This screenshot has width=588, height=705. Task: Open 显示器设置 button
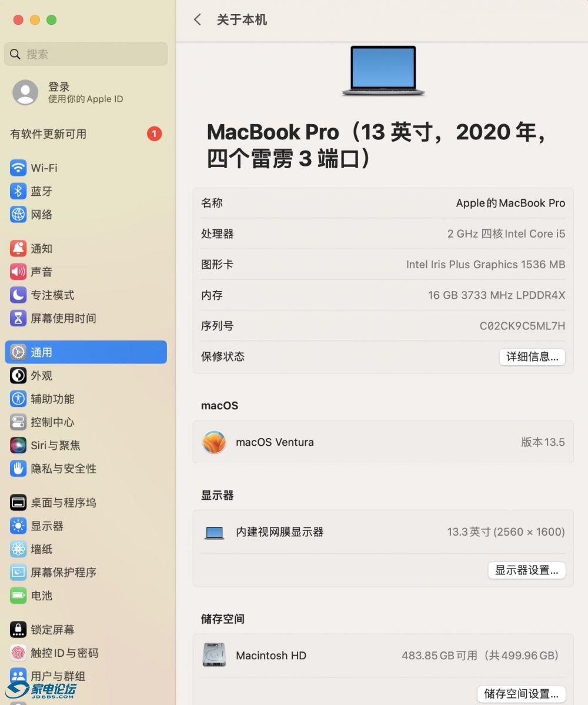(x=527, y=570)
